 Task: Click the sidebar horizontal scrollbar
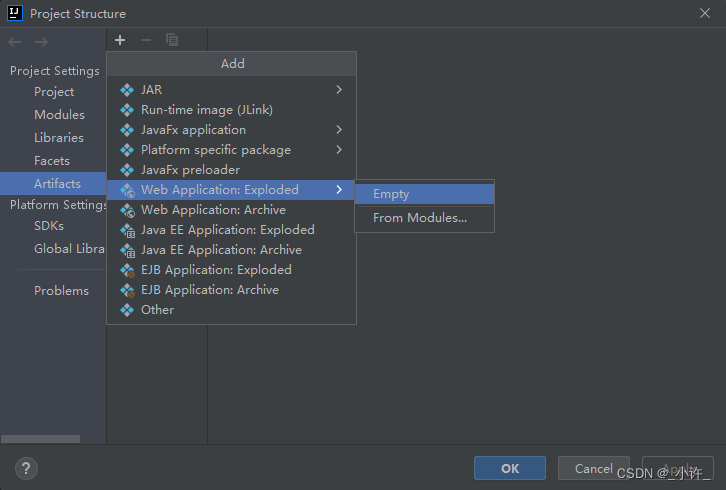40,439
